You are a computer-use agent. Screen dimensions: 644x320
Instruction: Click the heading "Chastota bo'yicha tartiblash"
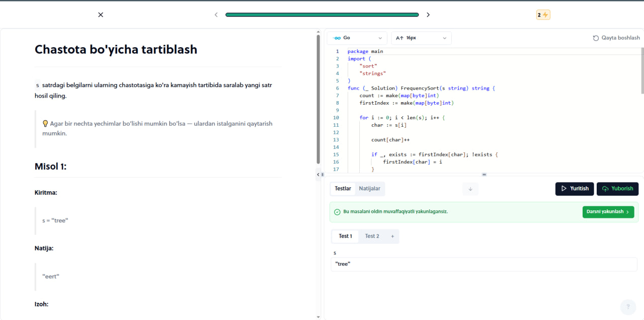116,49
